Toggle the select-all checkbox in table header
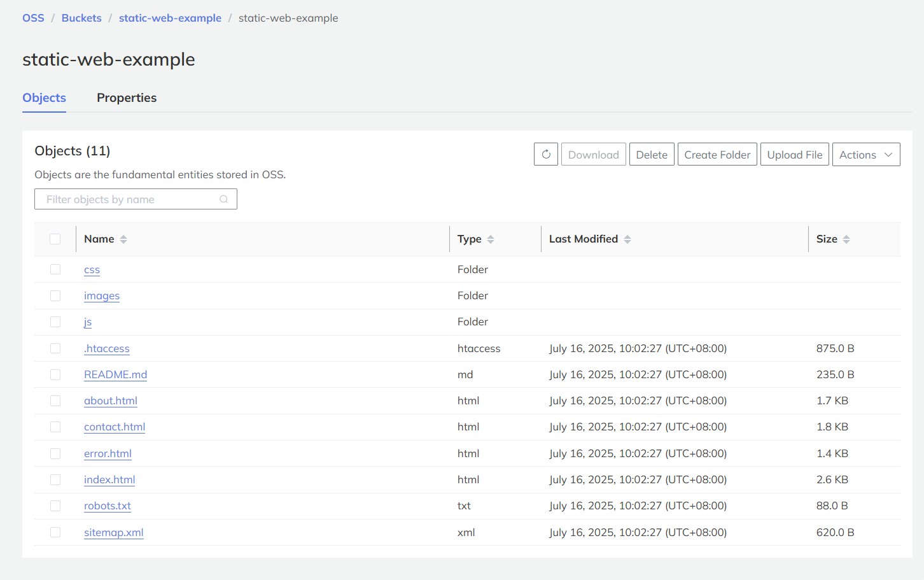This screenshot has height=580, width=924. pos(55,239)
